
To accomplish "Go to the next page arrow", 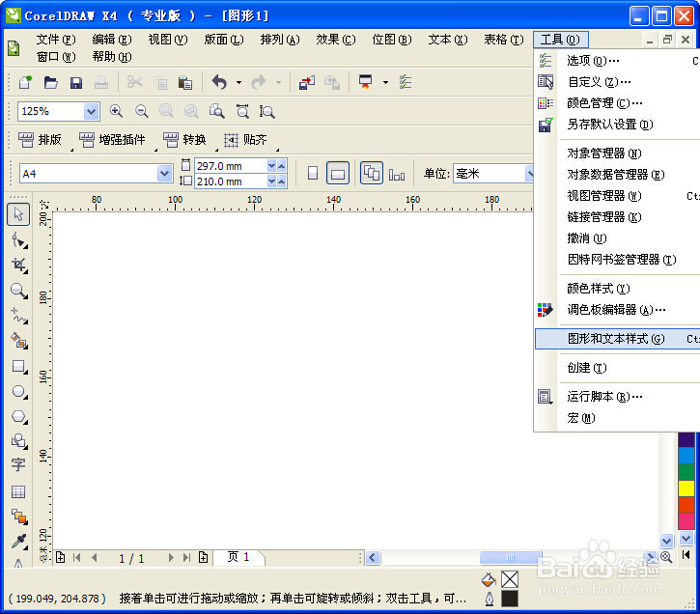I will [171, 557].
